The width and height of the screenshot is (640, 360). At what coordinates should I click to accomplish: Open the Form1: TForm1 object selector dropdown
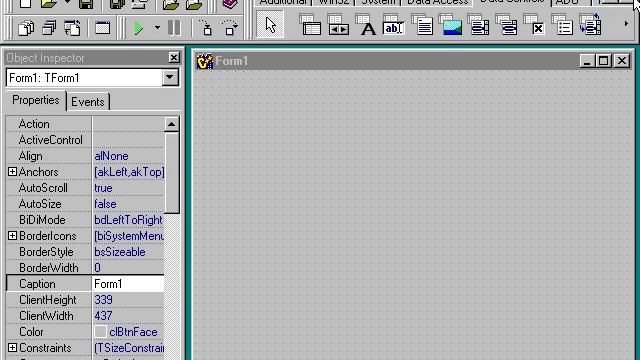point(170,78)
